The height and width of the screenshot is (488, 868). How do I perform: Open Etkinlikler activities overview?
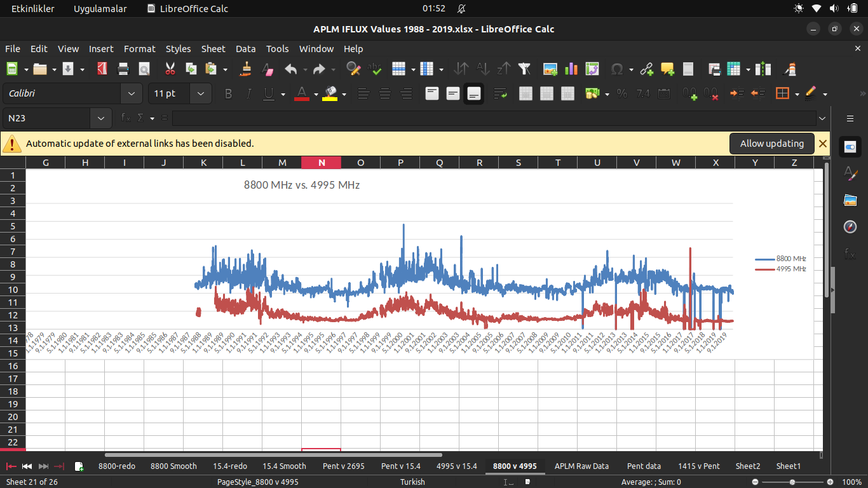(x=33, y=9)
